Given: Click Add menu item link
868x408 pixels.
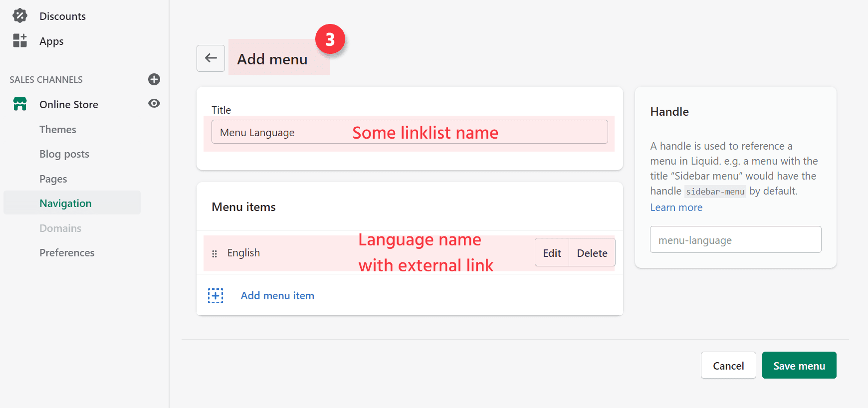Looking at the screenshot, I should [x=277, y=296].
